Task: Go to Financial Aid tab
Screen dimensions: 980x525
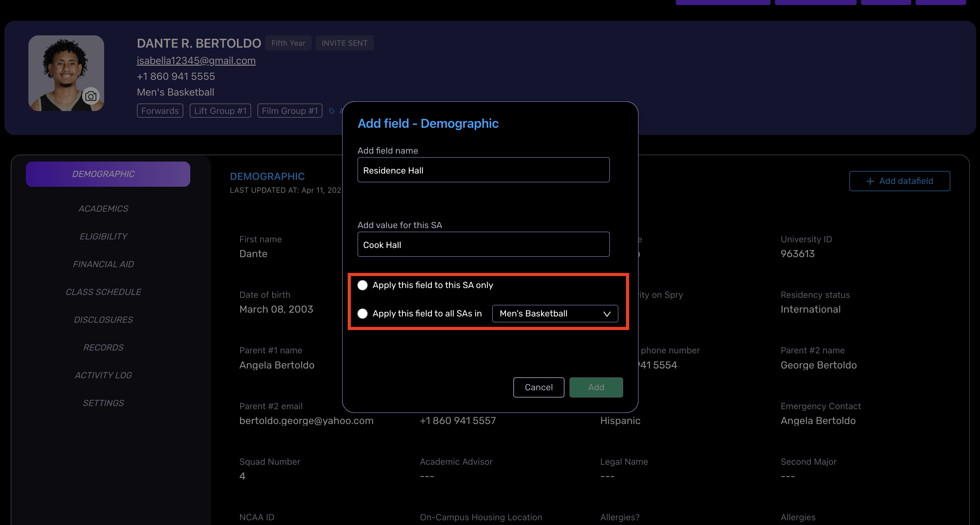Action: [103, 264]
